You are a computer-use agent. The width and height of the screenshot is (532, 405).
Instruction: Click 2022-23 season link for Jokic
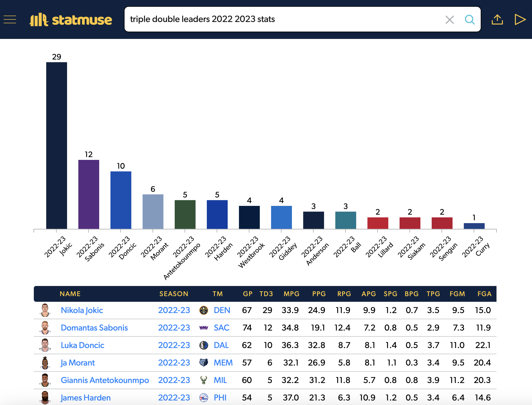point(174,310)
